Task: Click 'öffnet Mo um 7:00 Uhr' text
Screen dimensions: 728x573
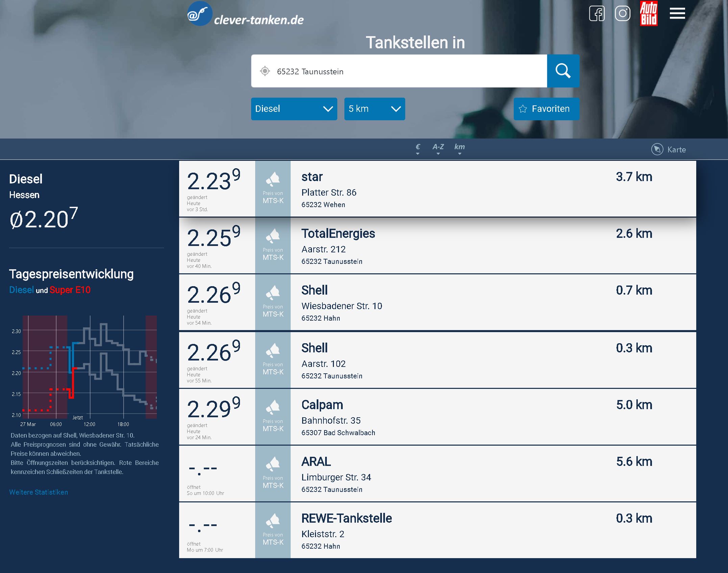Action: tap(205, 547)
